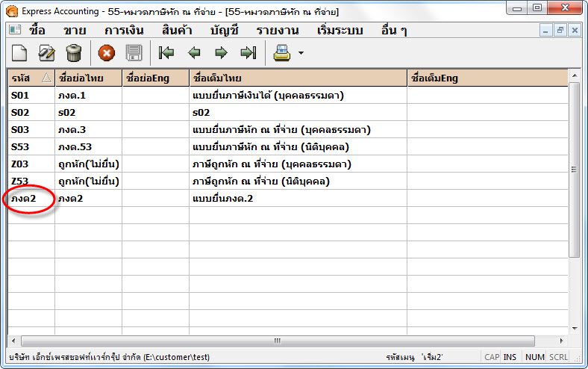The width and height of the screenshot is (588, 369).
Task: Select the row with code S53
Action: coord(30,146)
